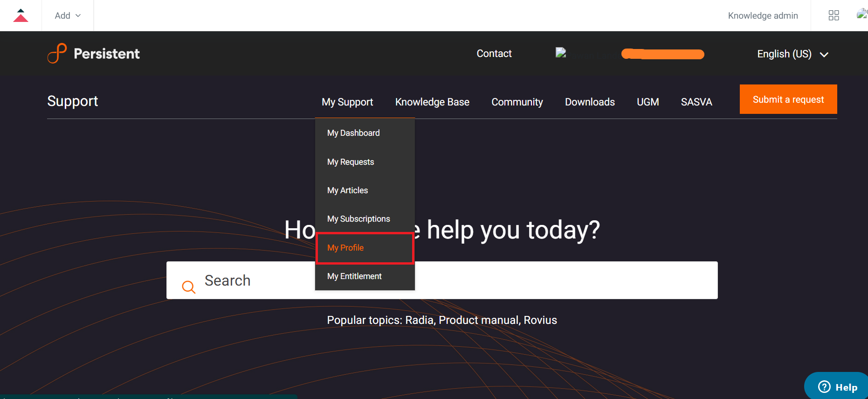
Task: Focus the Search input field
Action: (x=441, y=280)
